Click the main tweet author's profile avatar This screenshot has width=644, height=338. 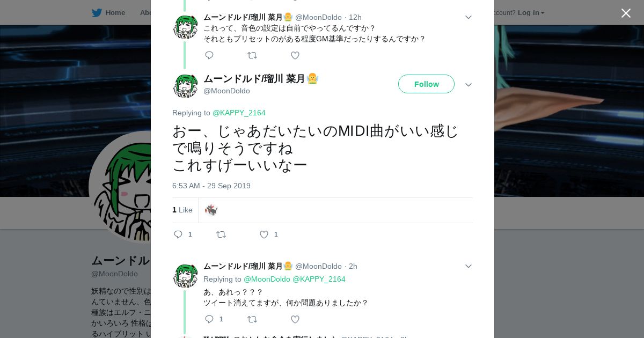coord(185,85)
